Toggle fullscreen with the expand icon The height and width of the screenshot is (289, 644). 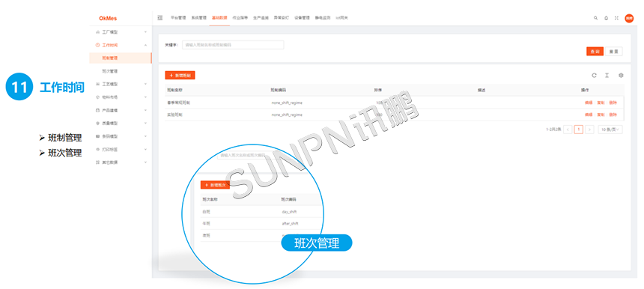[x=616, y=18]
